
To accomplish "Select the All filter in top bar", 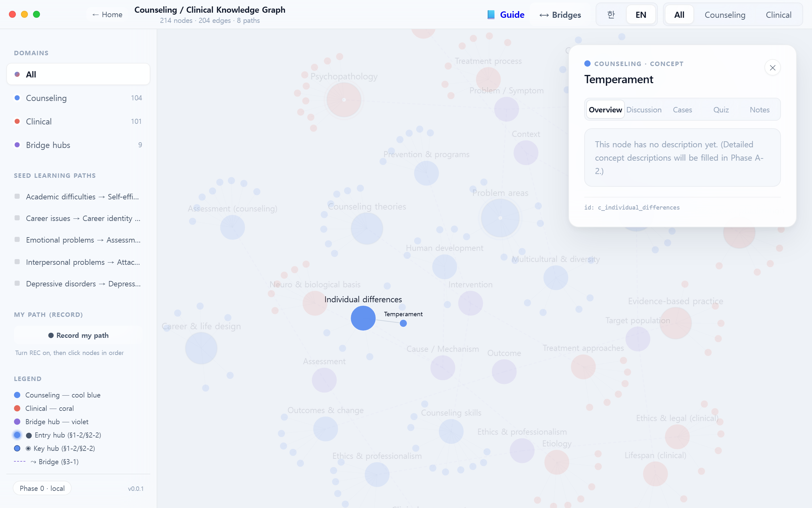I will [x=679, y=15].
